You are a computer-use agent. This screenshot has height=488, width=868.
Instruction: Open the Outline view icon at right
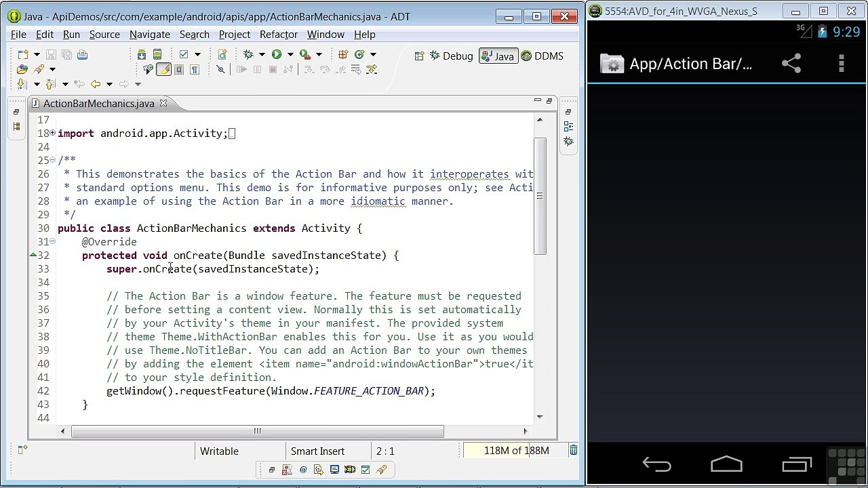click(x=568, y=126)
